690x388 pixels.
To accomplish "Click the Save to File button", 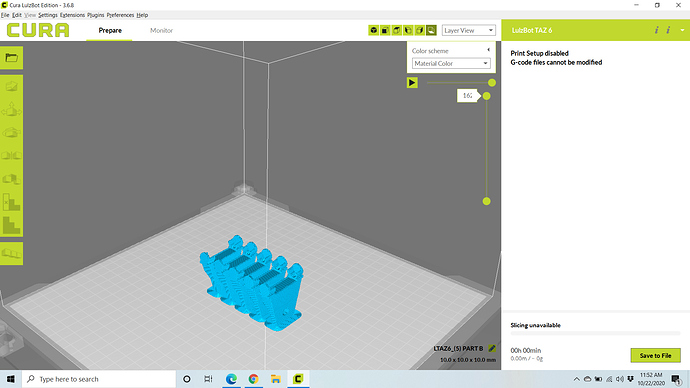I will tap(655, 355).
